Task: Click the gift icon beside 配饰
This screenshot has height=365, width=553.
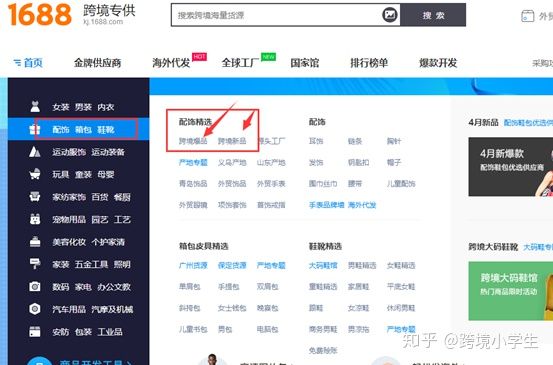Action: (35, 129)
